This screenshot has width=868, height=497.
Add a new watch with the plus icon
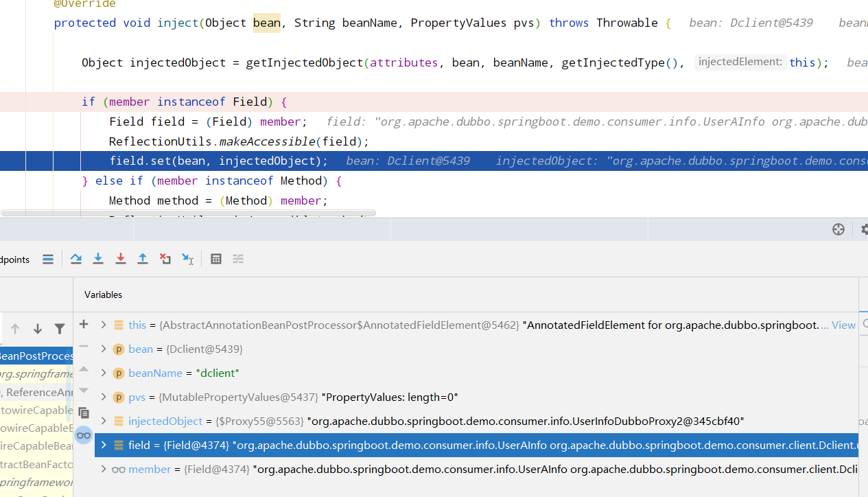pos(84,324)
